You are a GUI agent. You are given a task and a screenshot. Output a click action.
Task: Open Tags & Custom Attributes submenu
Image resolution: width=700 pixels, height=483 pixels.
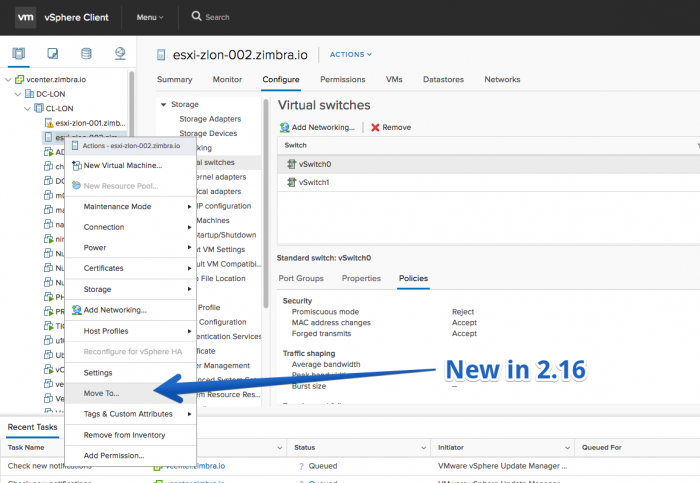tap(130, 414)
